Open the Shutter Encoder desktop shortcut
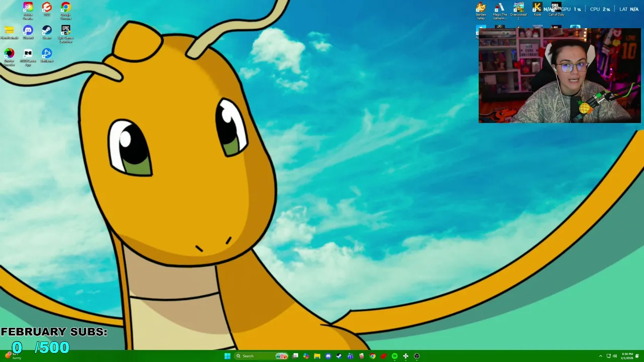 pos(9,57)
